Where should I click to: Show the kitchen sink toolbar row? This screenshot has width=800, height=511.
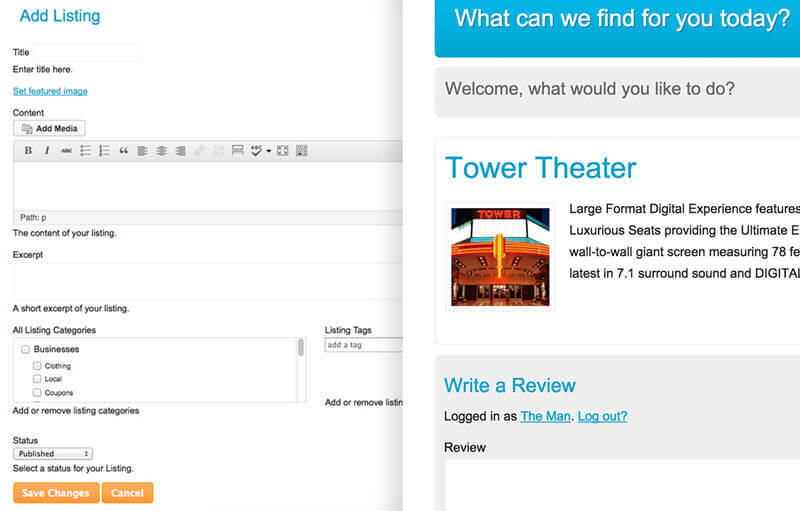(301, 151)
